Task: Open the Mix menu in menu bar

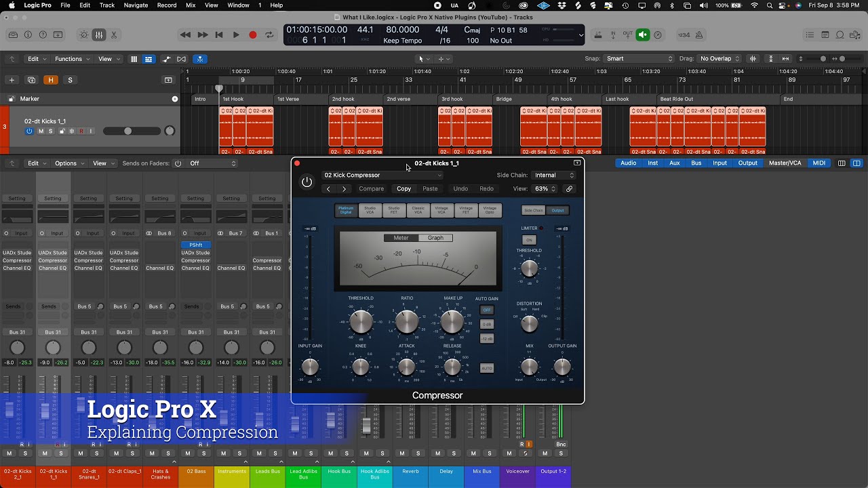Action: [191, 5]
